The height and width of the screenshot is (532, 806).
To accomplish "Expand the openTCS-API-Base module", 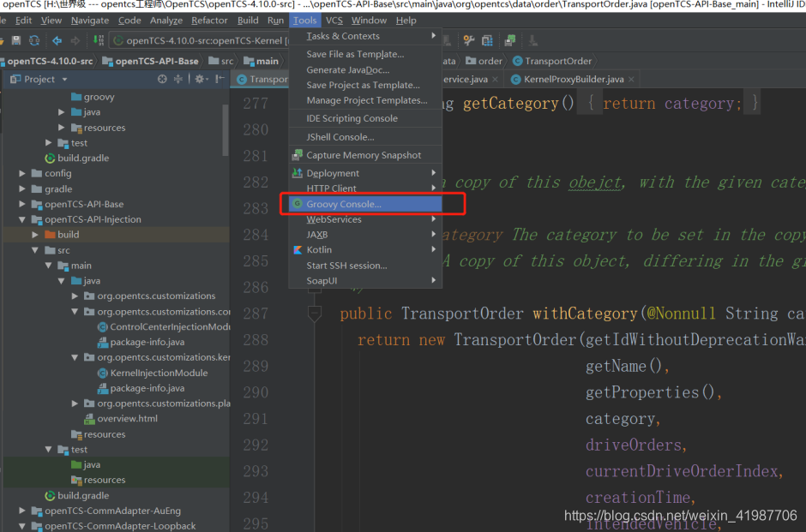I will tap(22, 204).
